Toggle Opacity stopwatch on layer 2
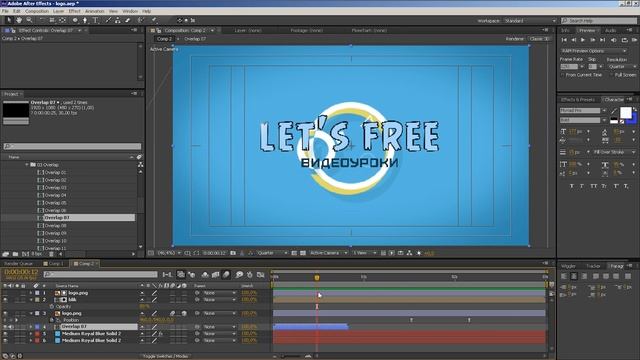 (51, 307)
